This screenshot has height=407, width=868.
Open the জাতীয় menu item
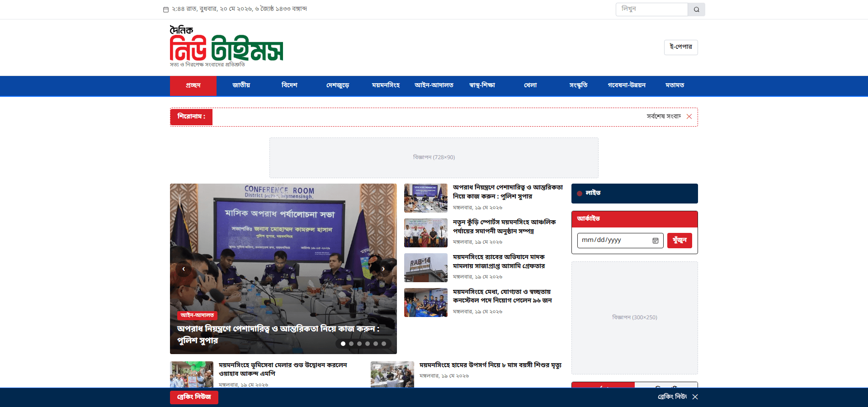(241, 85)
